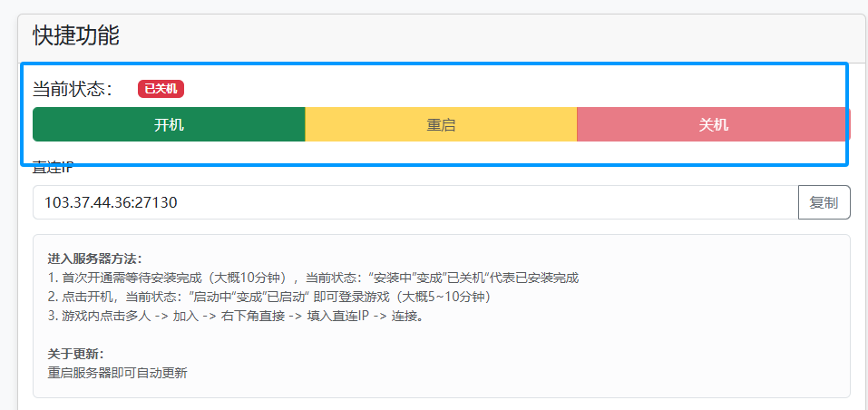Click the 重启服务器即可自动更新 text

117,373
